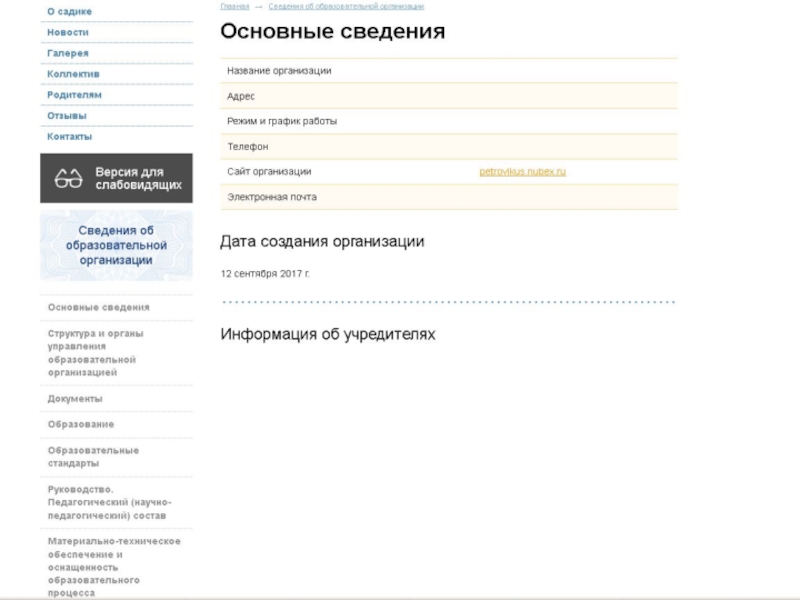Select the 'Название организации' table row label

coord(279,71)
